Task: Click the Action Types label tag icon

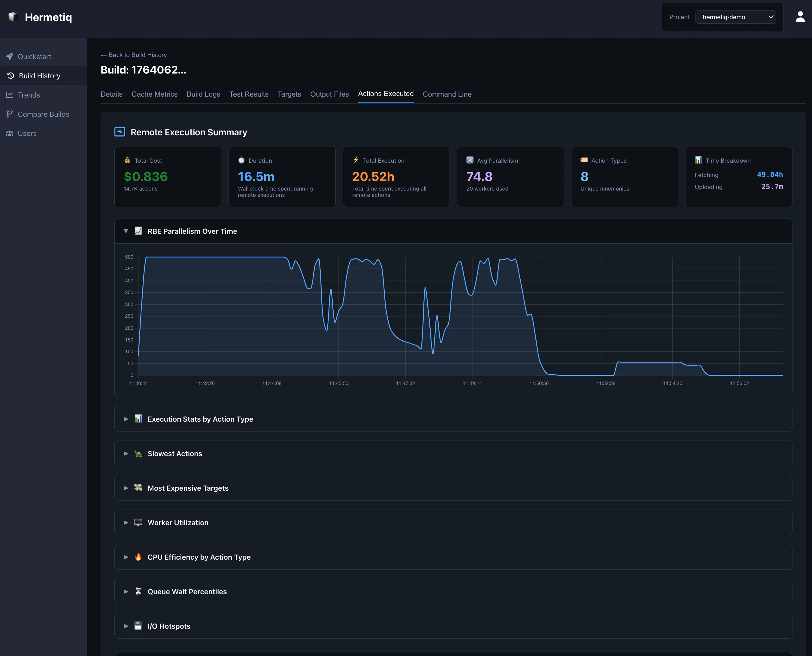Action: (x=584, y=160)
